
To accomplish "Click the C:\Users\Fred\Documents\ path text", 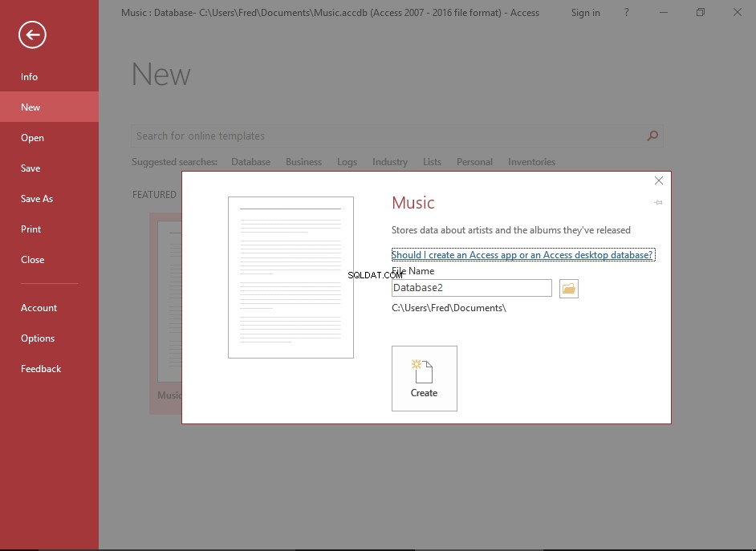I will [449, 308].
